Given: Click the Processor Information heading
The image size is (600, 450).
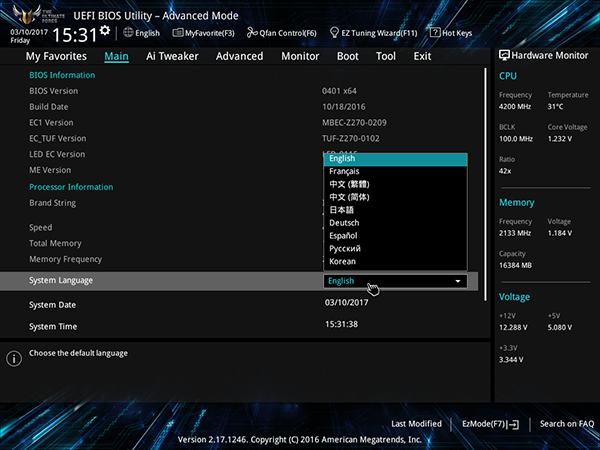Looking at the screenshot, I should (x=71, y=187).
